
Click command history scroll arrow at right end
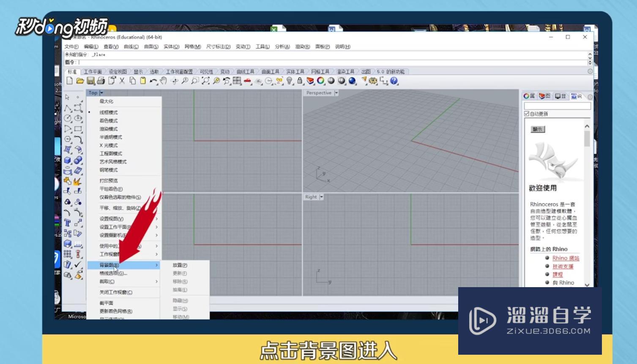pyautogui.click(x=590, y=55)
